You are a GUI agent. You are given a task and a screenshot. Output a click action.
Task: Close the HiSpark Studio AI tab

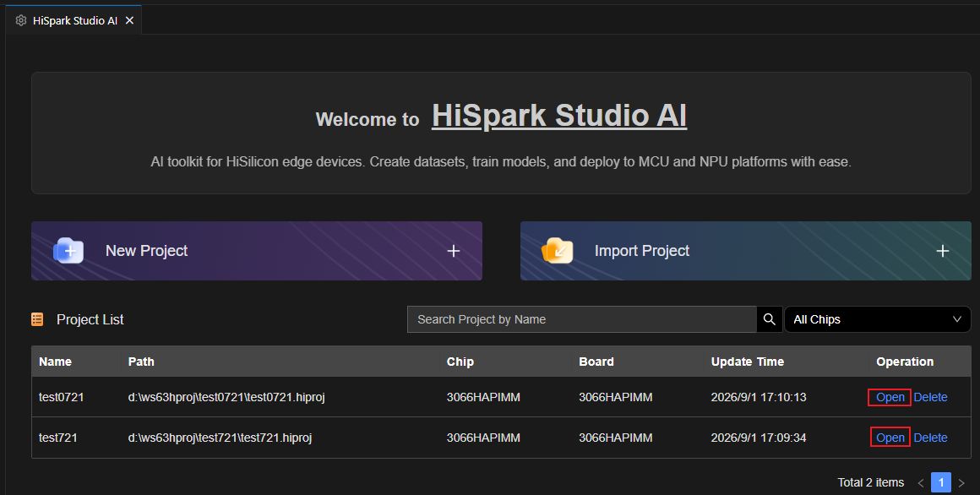129,20
